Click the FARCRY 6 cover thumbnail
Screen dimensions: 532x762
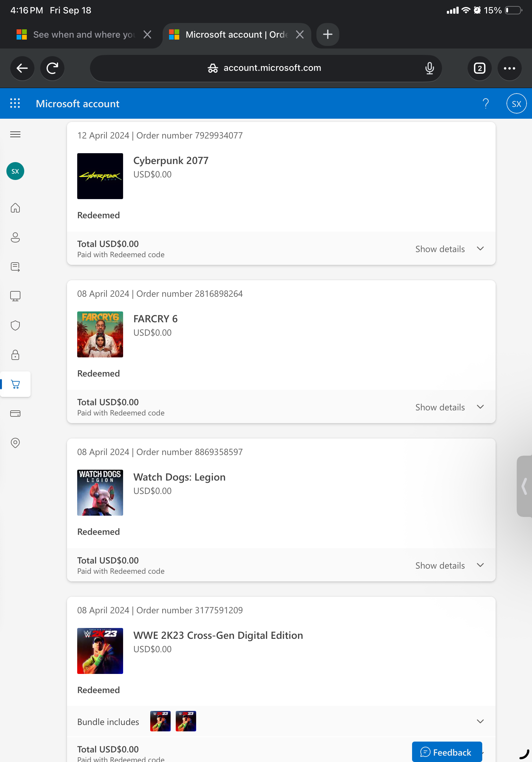coord(100,334)
